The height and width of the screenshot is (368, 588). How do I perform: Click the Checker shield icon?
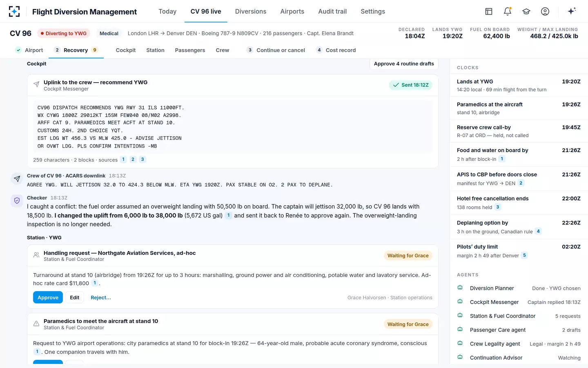coord(17,201)
